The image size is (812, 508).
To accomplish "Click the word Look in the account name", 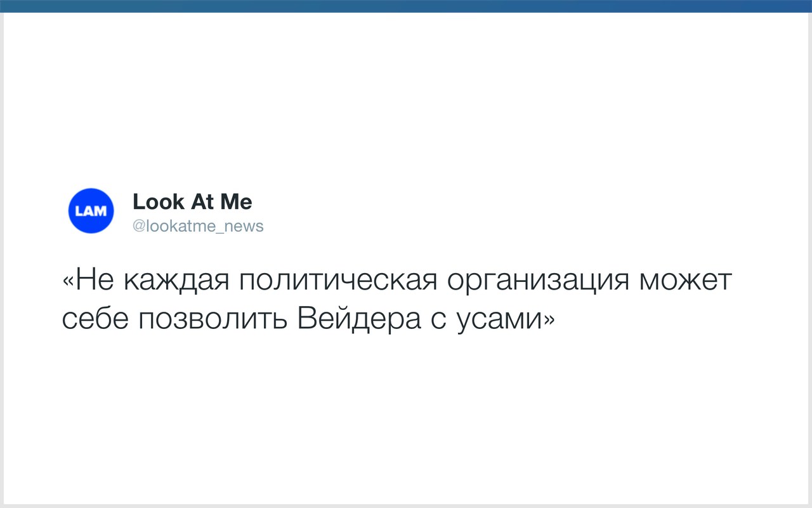I will (x=159, y=202).
